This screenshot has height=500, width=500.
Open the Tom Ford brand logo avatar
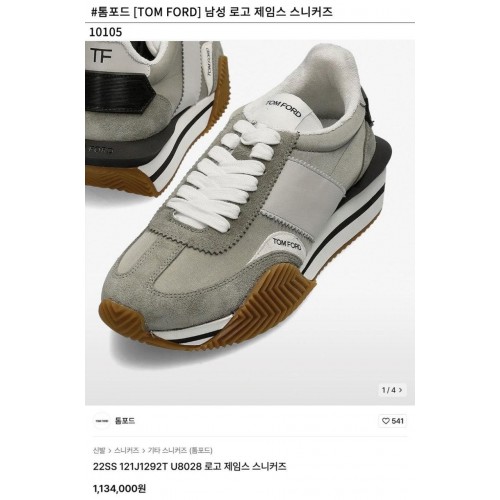(102, 421)
